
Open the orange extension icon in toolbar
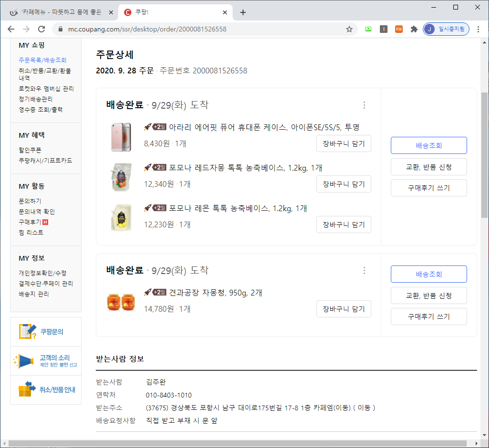point(399,29)
